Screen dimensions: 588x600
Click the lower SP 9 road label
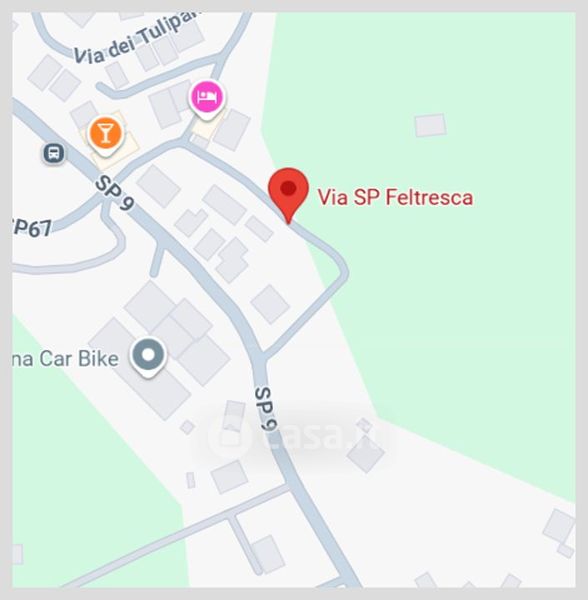(x=265, y=408)
